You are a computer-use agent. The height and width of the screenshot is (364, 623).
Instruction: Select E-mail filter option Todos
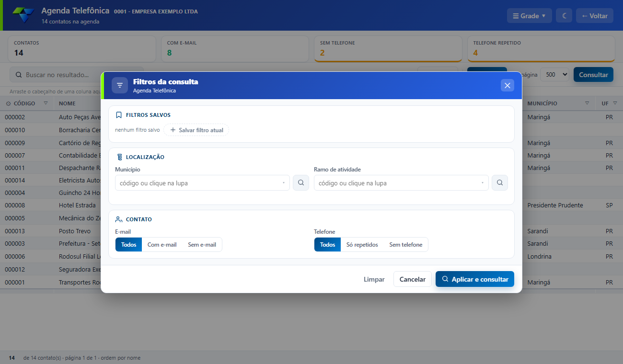pos(129,245)
